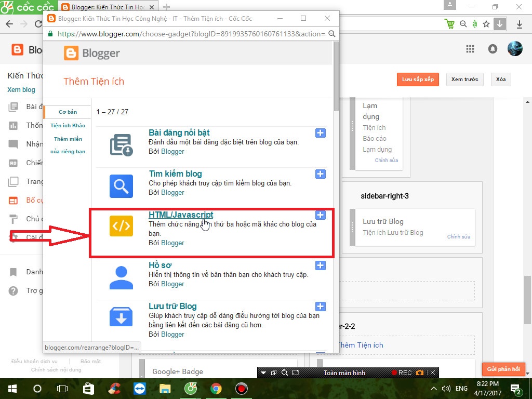Click the featured post gadget icon
The width and height of the screenshot is (532, 399).
coord(121,145)
